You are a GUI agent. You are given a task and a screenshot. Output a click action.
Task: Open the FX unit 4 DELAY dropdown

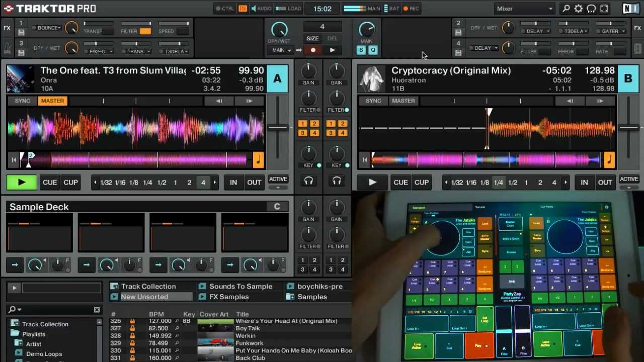click(484, 48)
